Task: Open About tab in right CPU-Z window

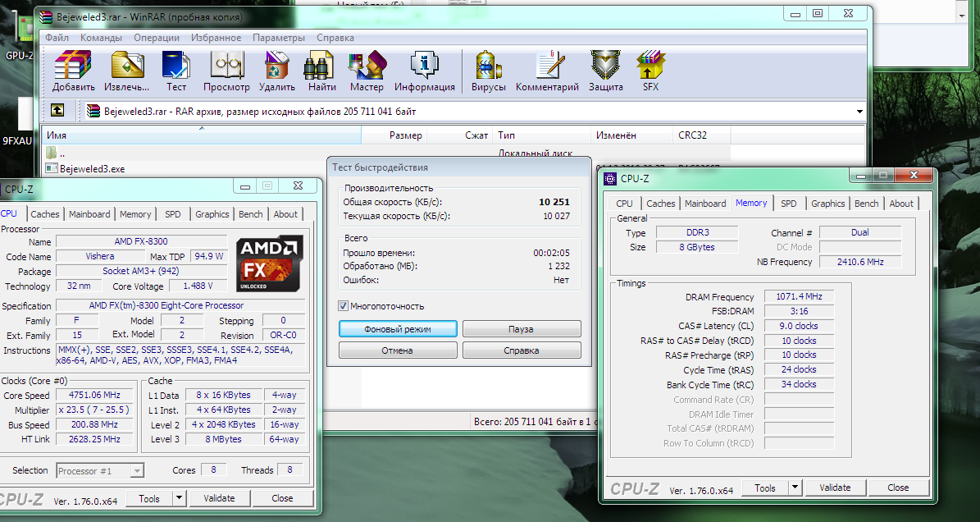Action: (901, 204)
